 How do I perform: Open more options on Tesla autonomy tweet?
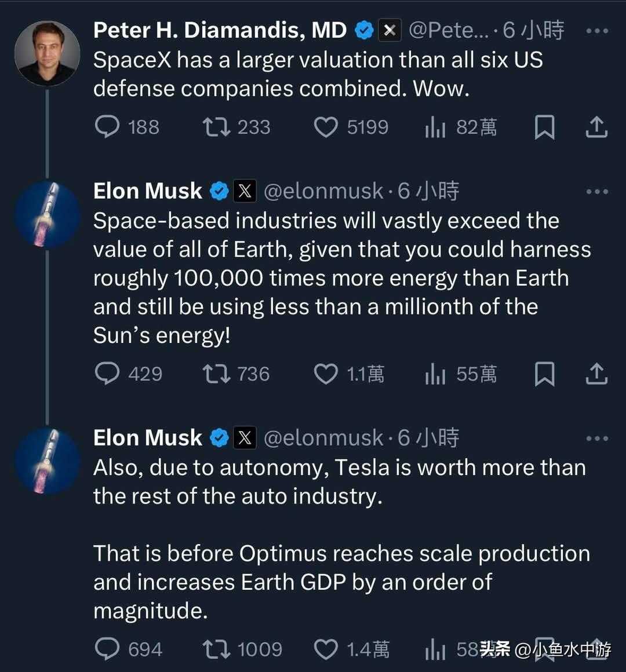(597, 438)
